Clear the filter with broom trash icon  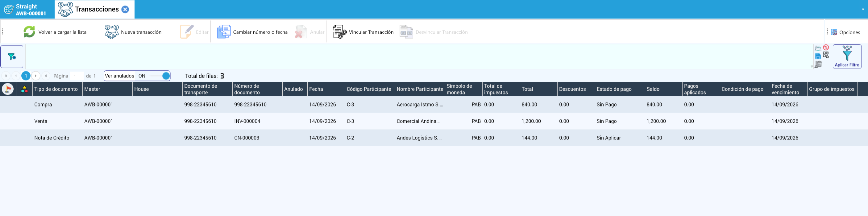[x=818, y=64]
